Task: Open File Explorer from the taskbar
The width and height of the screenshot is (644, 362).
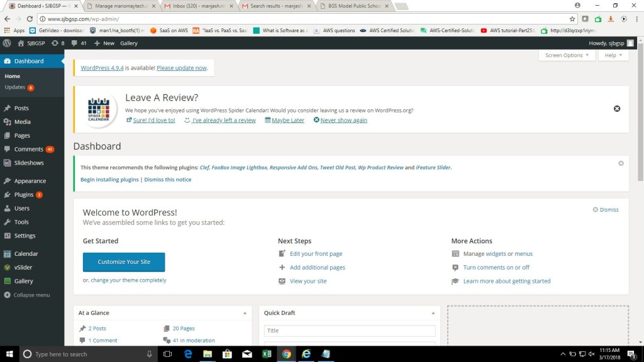Action: click(208, 354)
